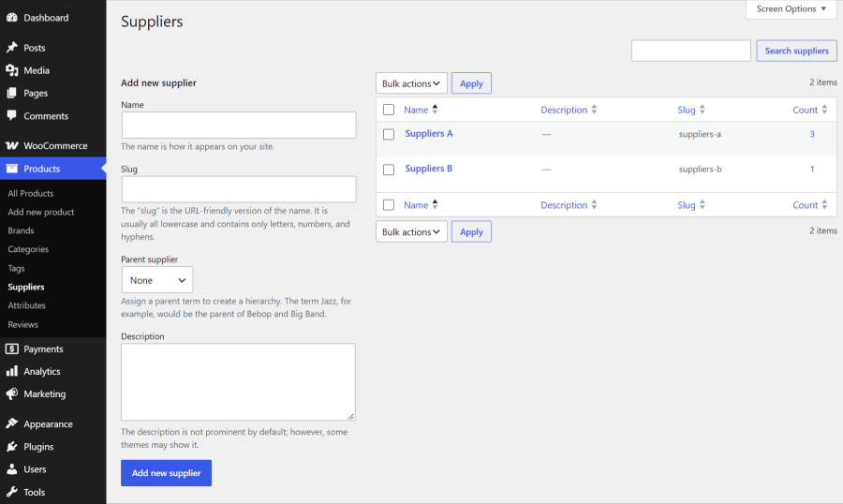Go to Brands submenu item
Image resolution: width=843 pixels, height=504 pixels.
click(x=21, y=230)
